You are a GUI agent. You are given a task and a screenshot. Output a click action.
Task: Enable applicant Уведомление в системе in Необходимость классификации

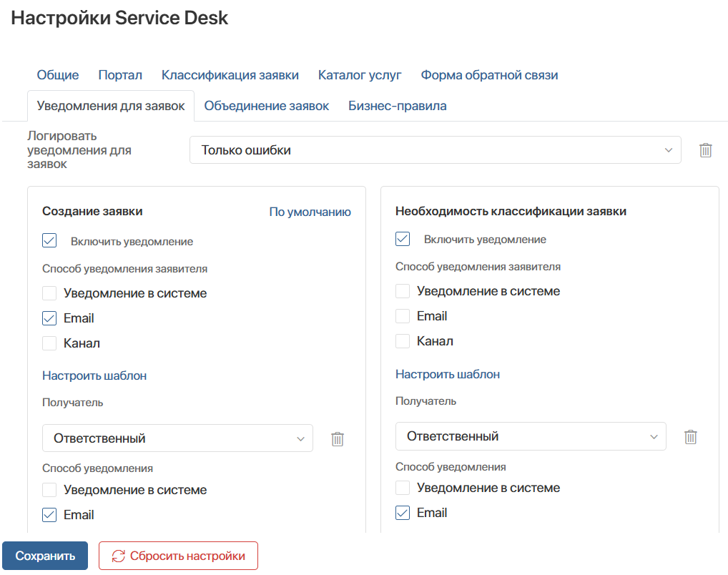coord(403,291)
